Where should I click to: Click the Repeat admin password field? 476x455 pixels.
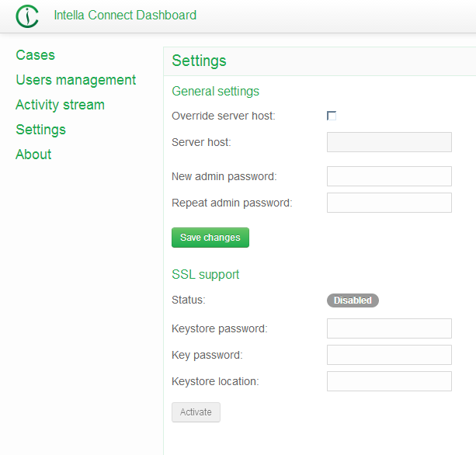[x=389, y=203]
